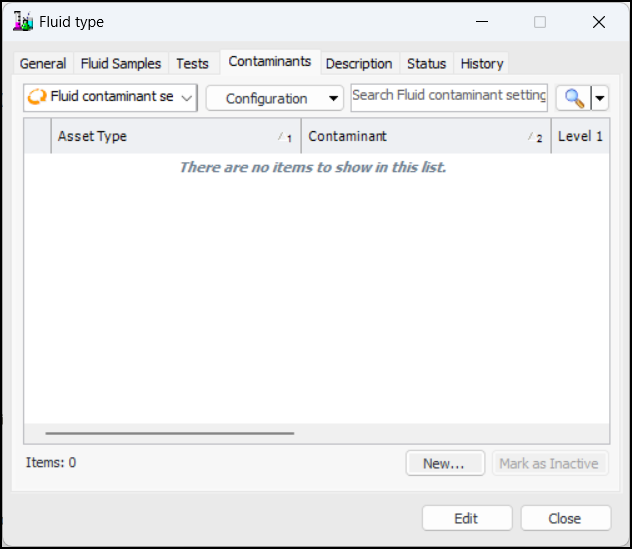View the History tab
The height and width of the screenshot is (549, 632).
pyautogui.click(x=482, y=63)
